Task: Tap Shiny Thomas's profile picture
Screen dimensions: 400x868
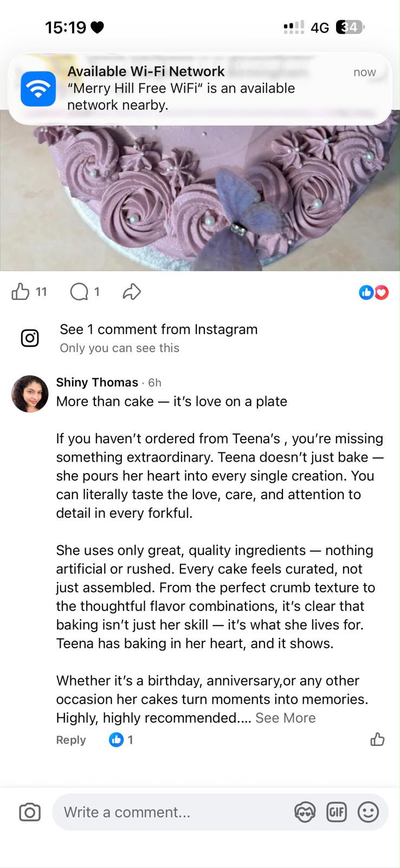Action: [30, 394]
